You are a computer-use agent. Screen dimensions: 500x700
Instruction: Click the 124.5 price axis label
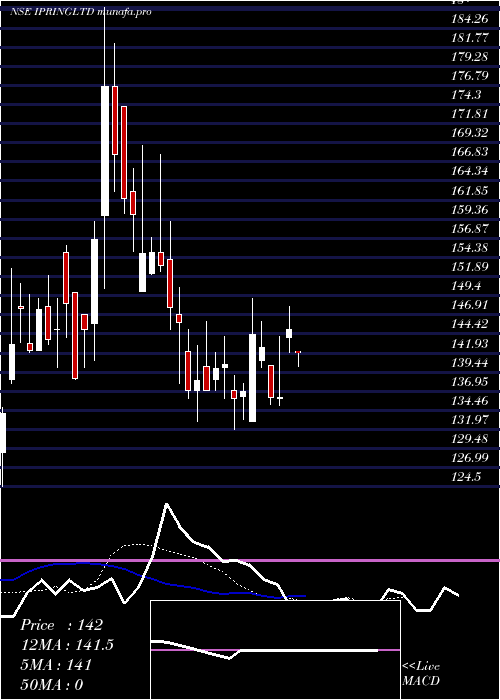tap(467, 477)
